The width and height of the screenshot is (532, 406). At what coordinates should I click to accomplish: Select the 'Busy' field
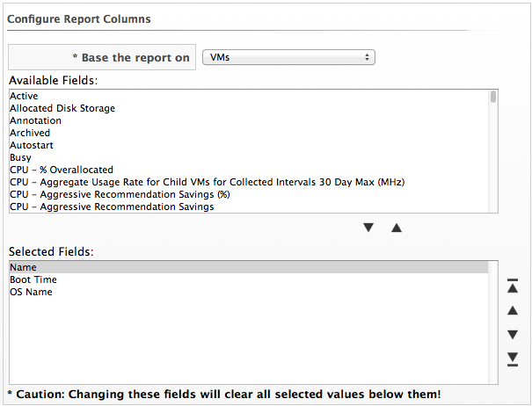20,157
